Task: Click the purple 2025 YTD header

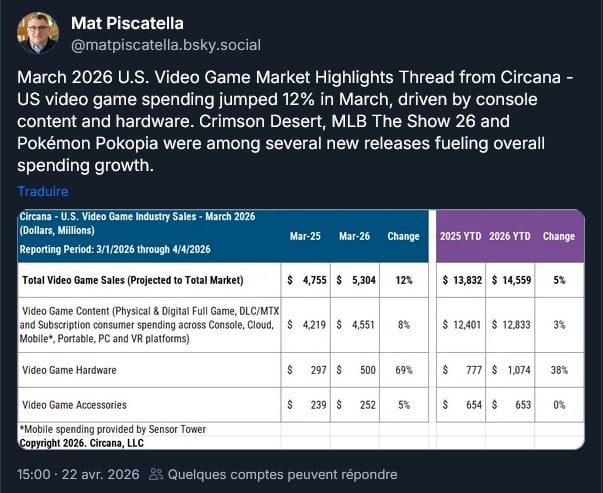Action: point(464,237)
